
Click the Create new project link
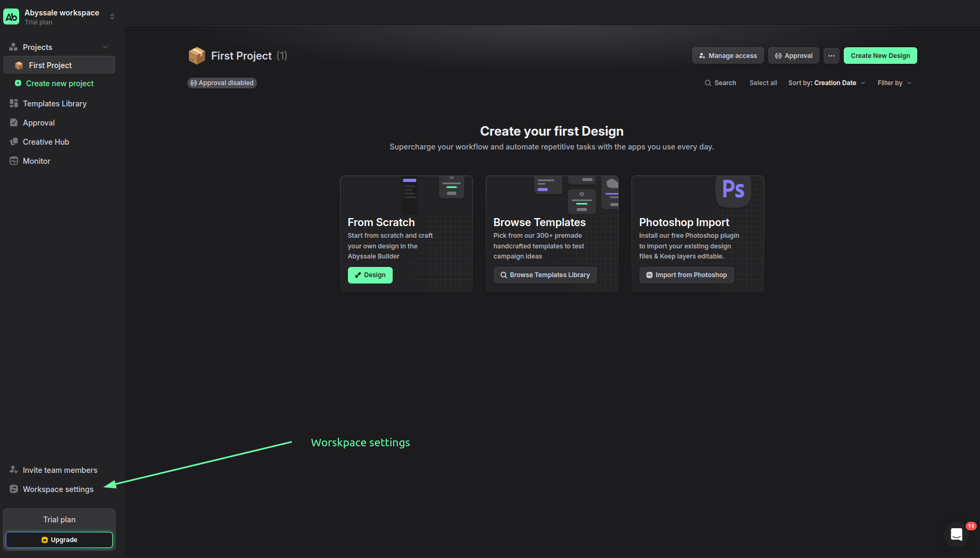(60, 84)
